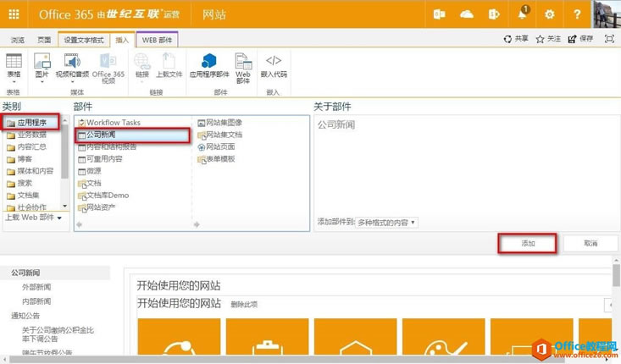Open the SharePoint sites icon in header
Screen dimensions: 621x364
[494, 14]
